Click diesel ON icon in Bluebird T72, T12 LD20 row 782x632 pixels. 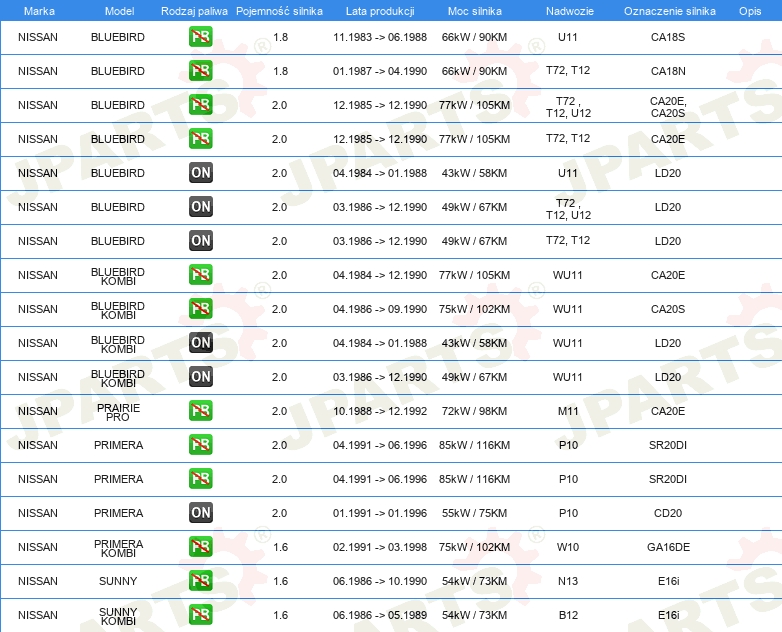click(200, 240)
